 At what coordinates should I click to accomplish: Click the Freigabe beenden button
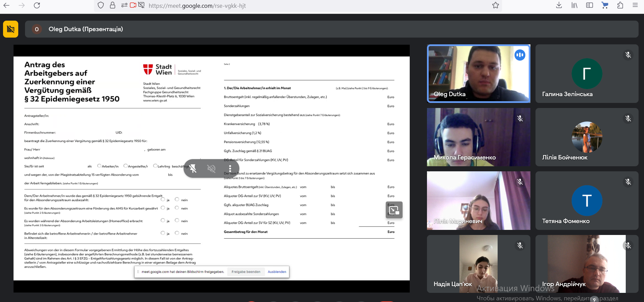click(x=246, y=272)
